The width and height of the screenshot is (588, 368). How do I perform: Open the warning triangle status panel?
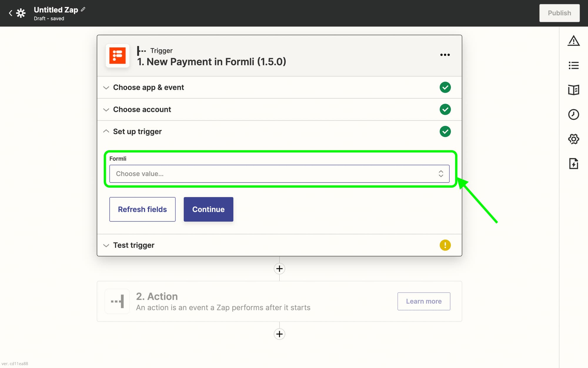573,41
